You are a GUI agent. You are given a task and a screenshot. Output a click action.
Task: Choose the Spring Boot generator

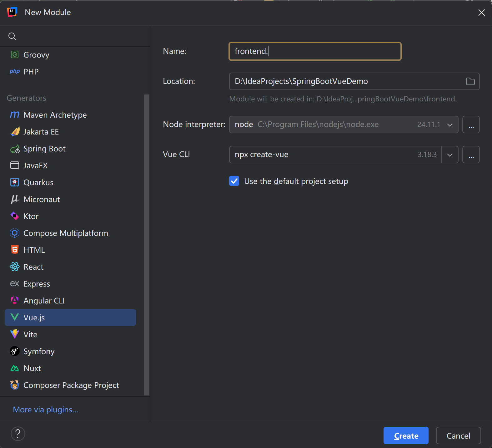click(x=70, y=149)
